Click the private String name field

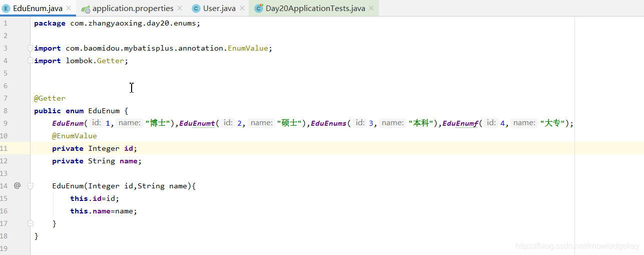(97, 161)
